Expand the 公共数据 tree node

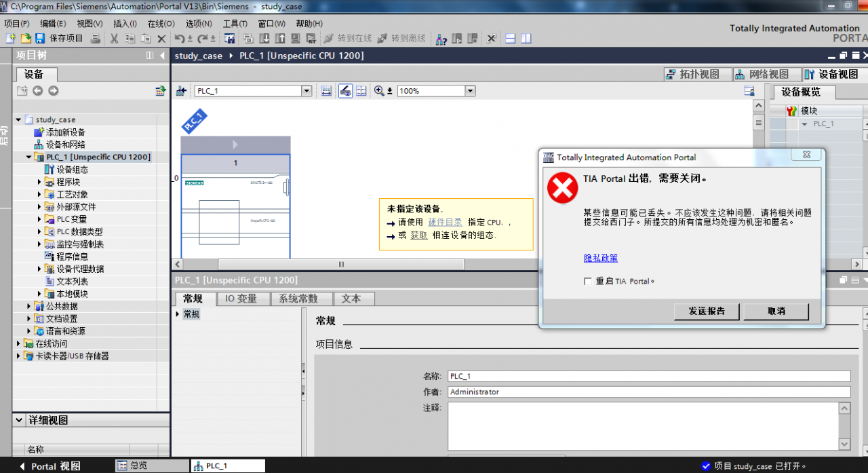(29, 306)
